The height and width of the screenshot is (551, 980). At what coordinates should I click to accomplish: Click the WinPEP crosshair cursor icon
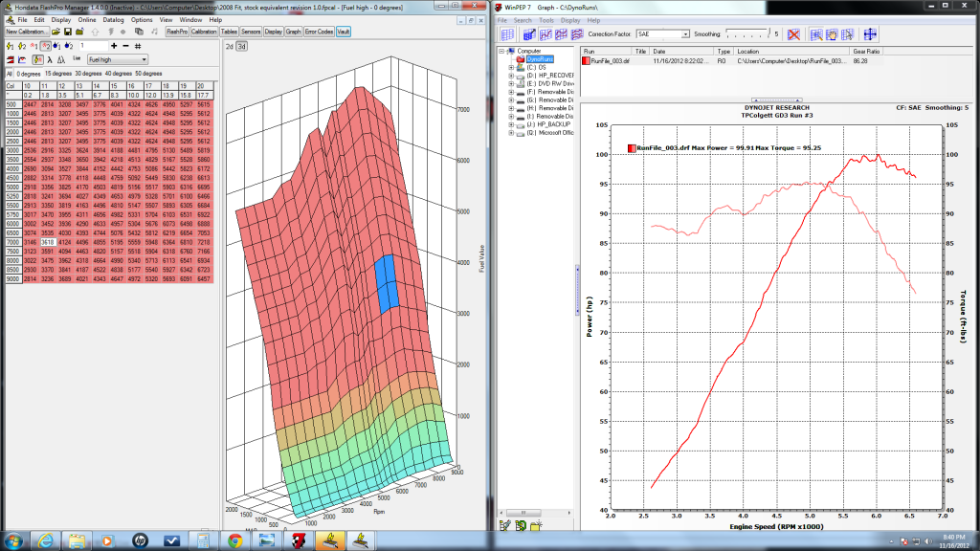click(870, 34)
